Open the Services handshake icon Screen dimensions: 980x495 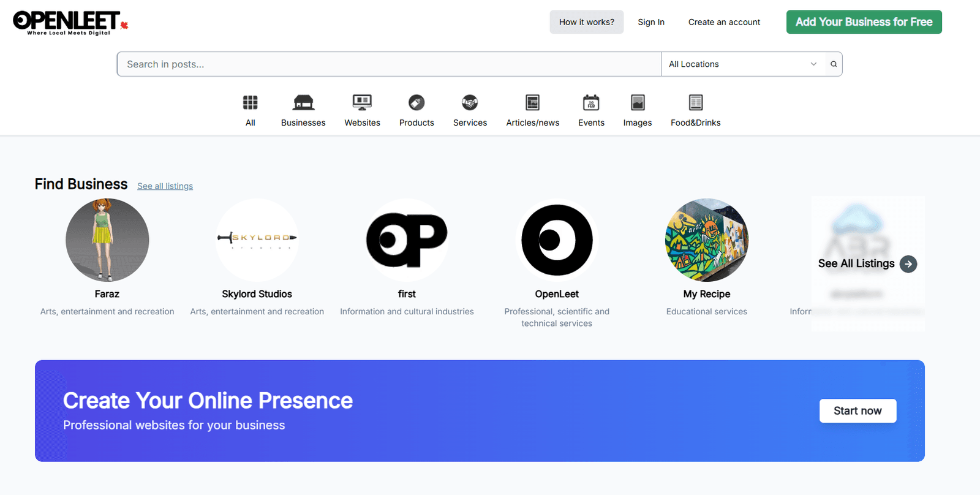(470, 102)
